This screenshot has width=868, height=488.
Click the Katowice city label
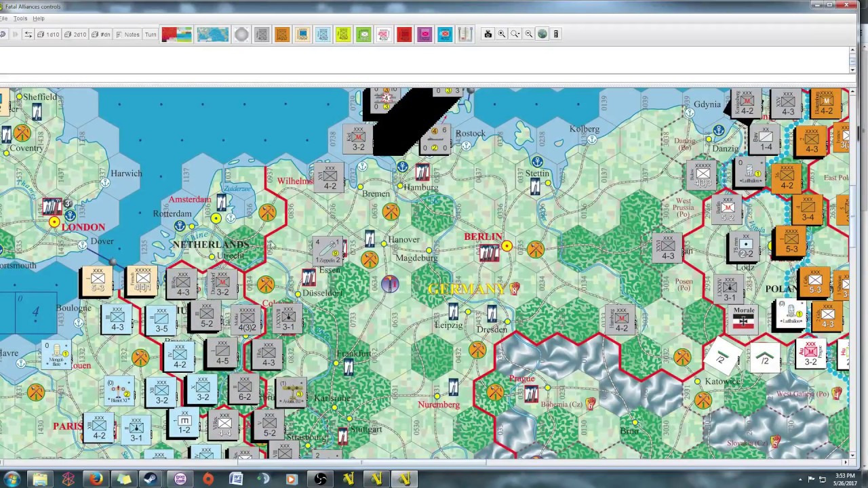click(x=722, y=382)
